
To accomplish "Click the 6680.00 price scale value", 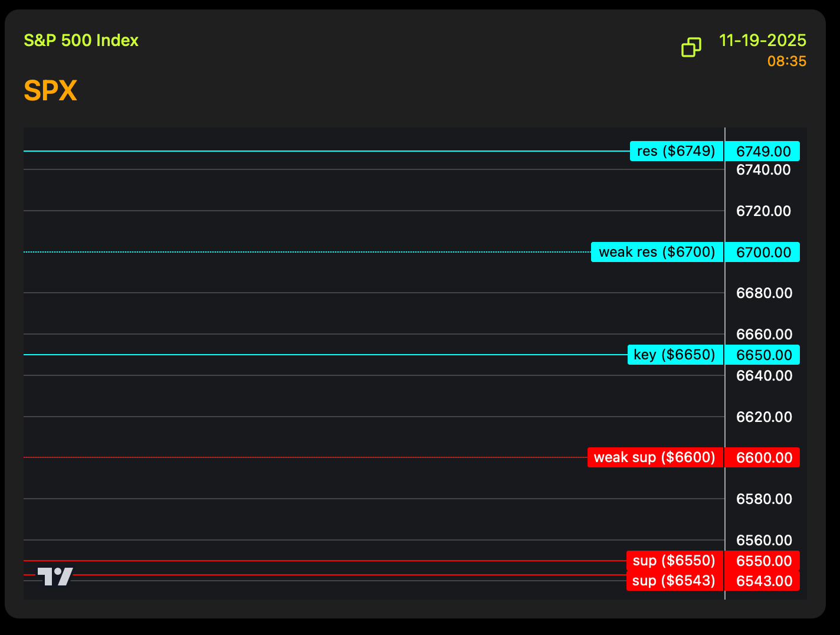I will click(x=764, y=293).
